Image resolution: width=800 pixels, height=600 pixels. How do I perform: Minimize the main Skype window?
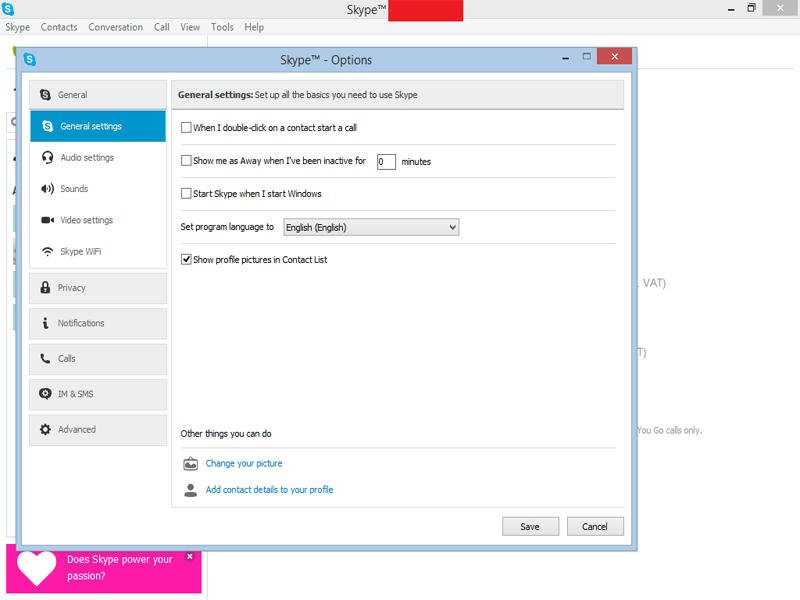(731, 9)
